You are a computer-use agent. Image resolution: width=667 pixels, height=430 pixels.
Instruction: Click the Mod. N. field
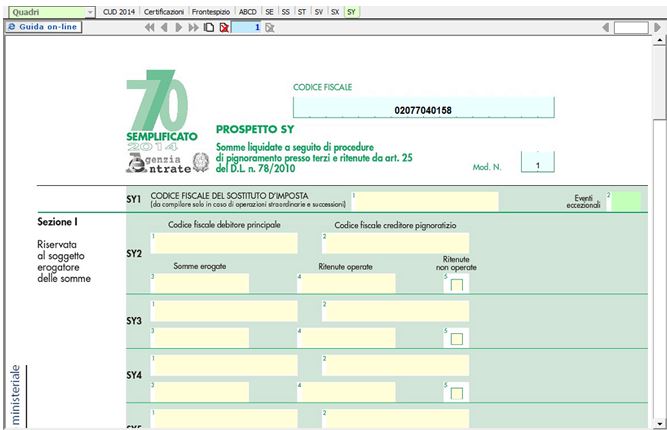tap(538, 162)
